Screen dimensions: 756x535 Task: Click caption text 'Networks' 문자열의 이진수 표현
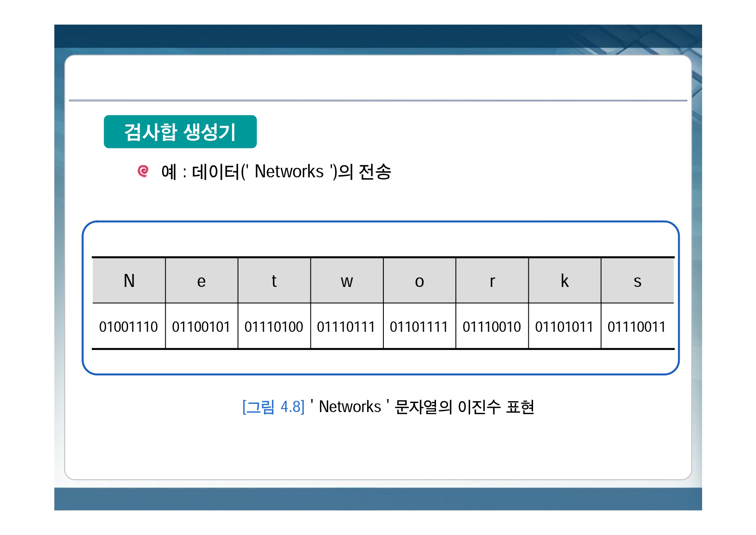pos(422,407)
